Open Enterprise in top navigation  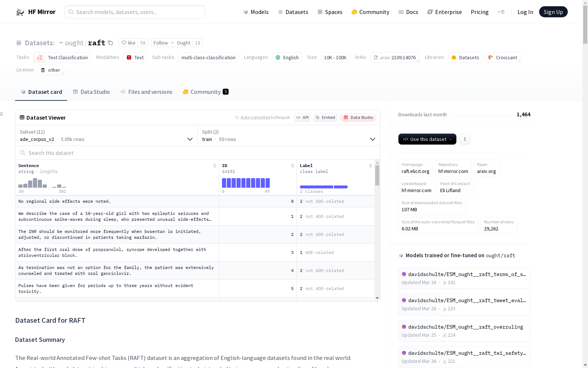pos(444,12)
